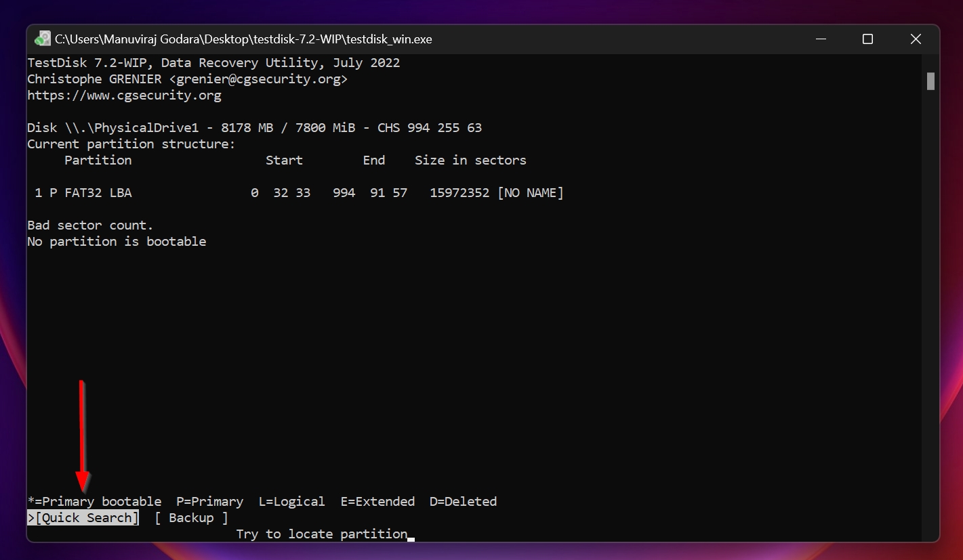The width and height of the screenshot is (963, 560).
Task: Click the 15972352 sector size value
Action: coord(459,193)
